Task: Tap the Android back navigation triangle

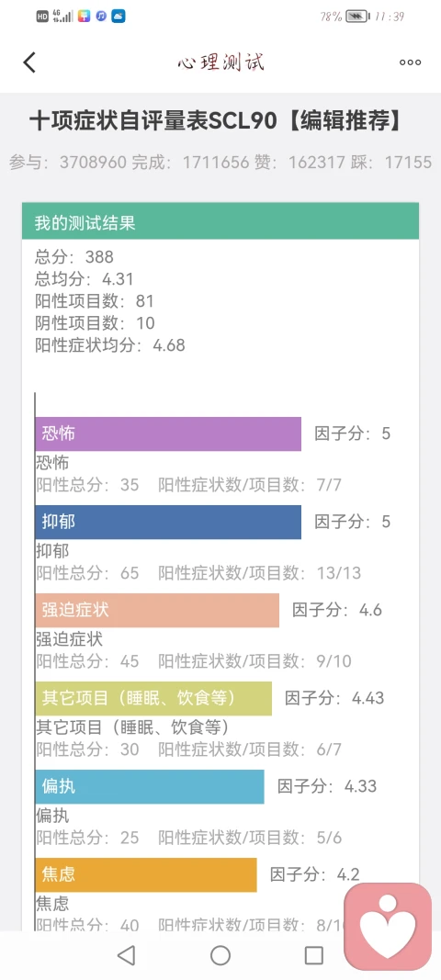Action: pos(127,955)
